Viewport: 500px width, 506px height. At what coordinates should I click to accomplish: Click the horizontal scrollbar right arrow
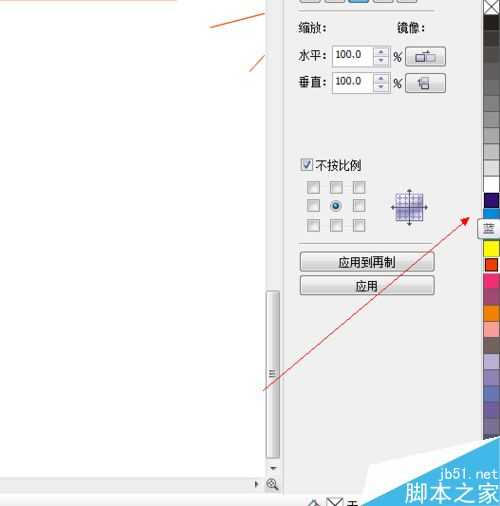256,484
